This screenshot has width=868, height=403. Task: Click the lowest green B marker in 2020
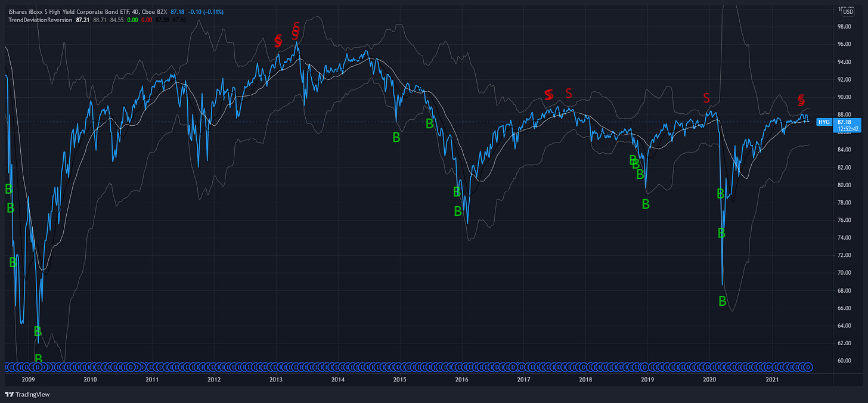[723, 301]
